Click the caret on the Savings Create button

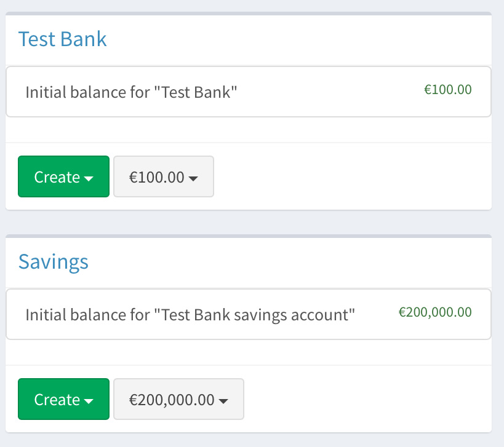(x=87, y=399)
